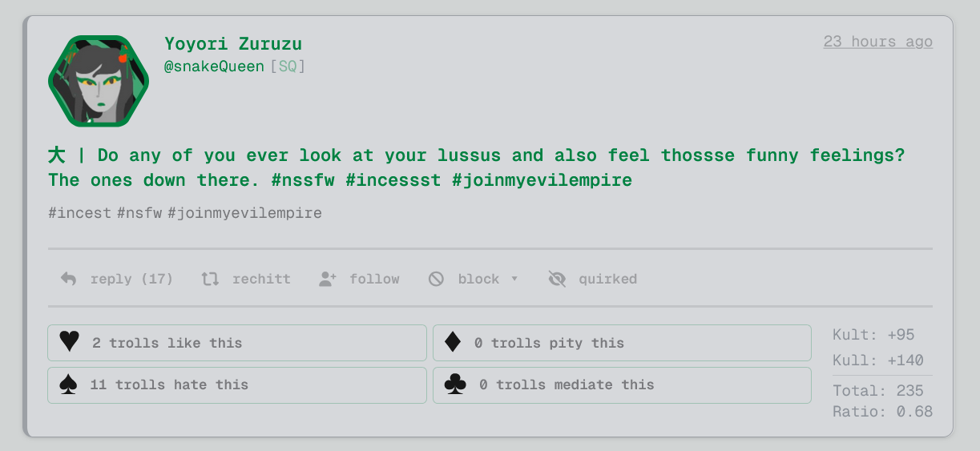Toggle "11 trolls hate this" reaction
980x451 pixels.
237,385
